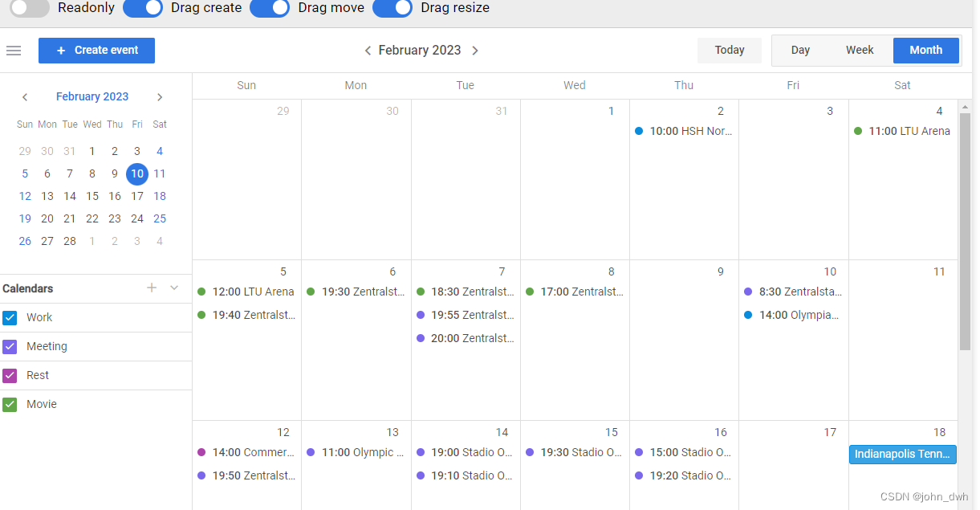Enable the Readonly switch
The height and width of the screenshot is (510, 980).
29,9
